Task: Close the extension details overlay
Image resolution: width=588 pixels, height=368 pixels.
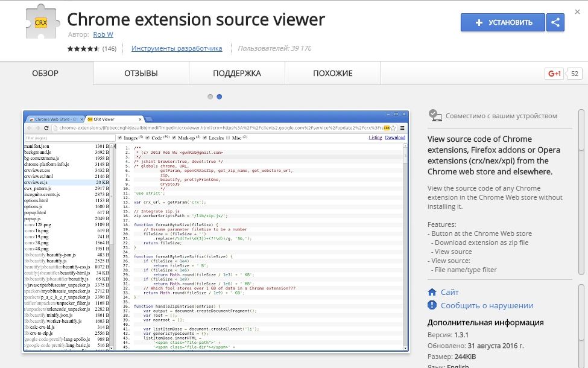Action: pos(578,12)
